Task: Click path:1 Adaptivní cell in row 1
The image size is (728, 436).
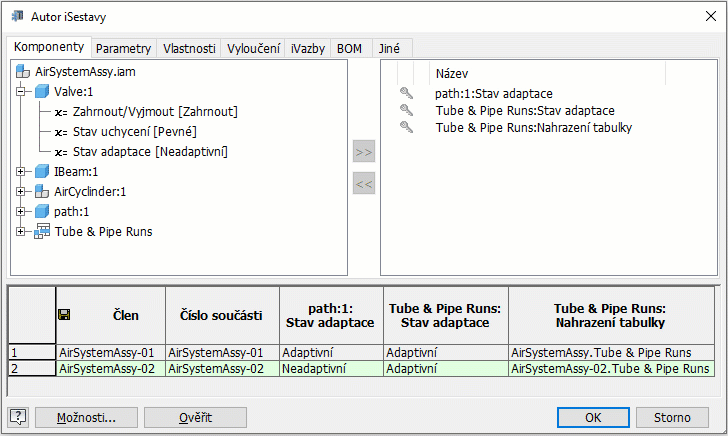Action: 331,352
